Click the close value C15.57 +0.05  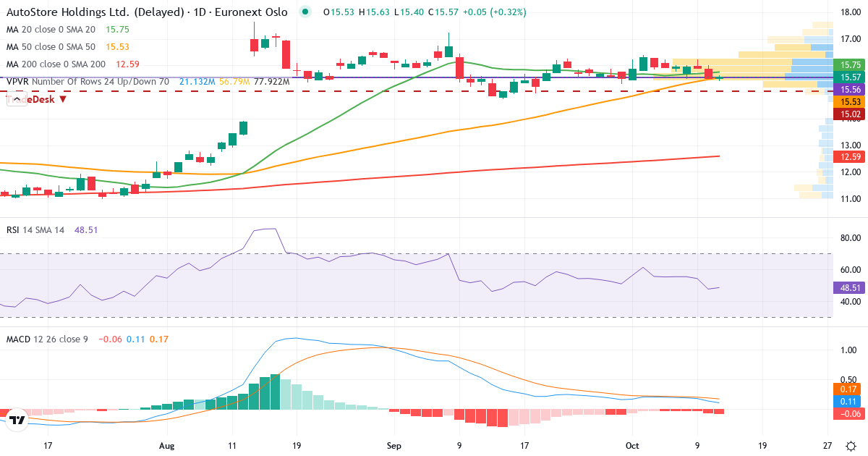click(459, 12)
